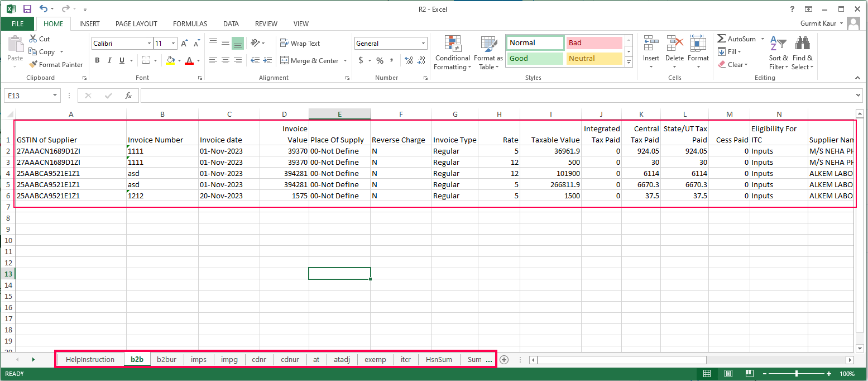Open Find & Select binoculars menu
This screenshot has height=381, width=868.
pyautogui.click(x=803, y=53)
